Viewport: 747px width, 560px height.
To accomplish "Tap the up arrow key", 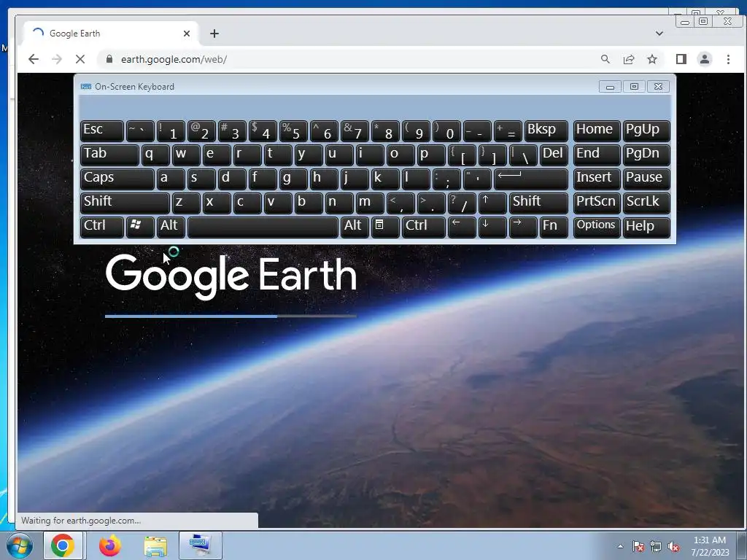I will [492, 203].
